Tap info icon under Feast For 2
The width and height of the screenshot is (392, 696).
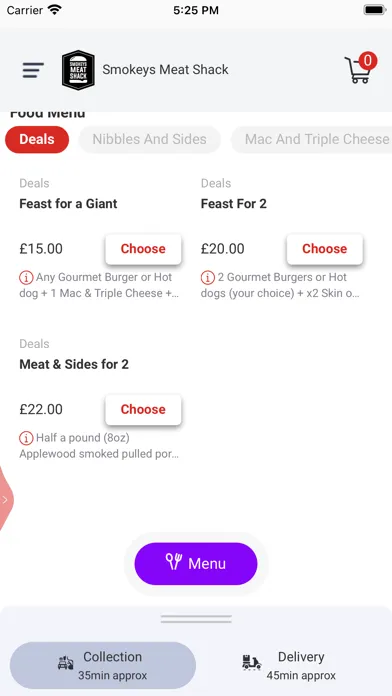pos(208,278)
